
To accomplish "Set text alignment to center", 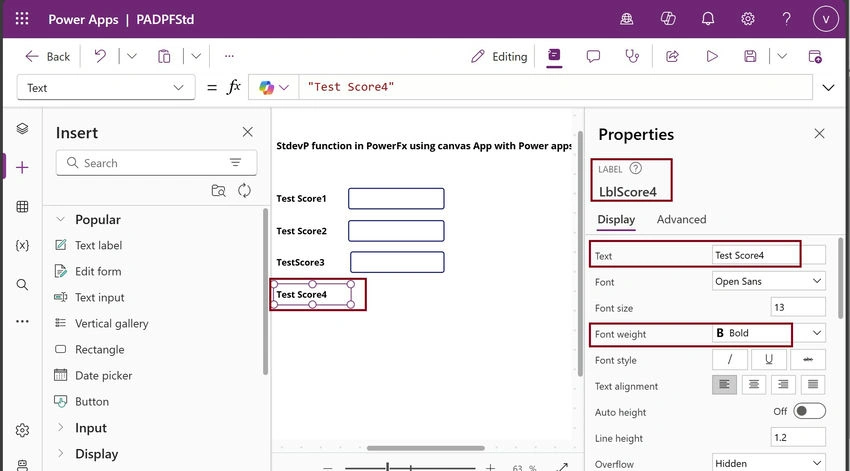I will 754,385.
